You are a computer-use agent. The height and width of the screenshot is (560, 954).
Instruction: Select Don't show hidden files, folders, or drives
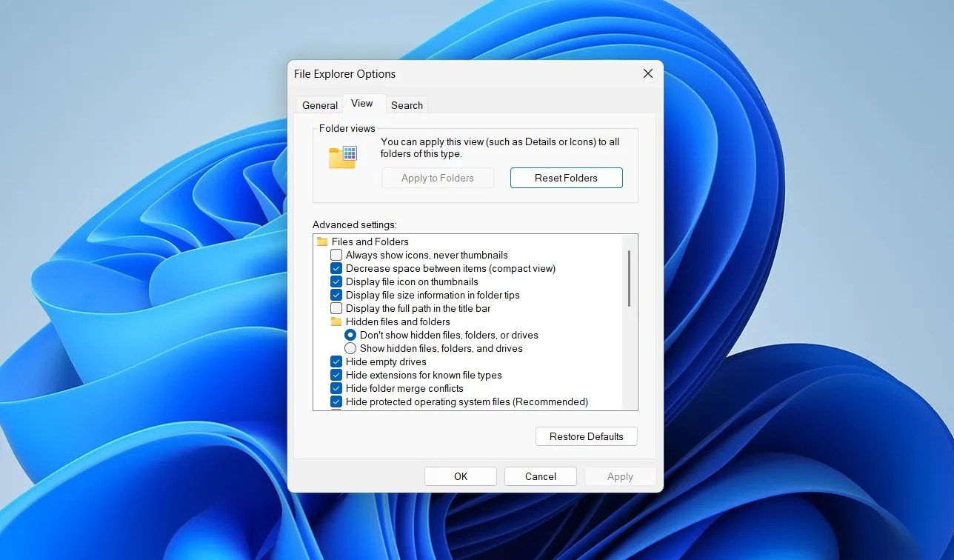click(x=350, y=335)
